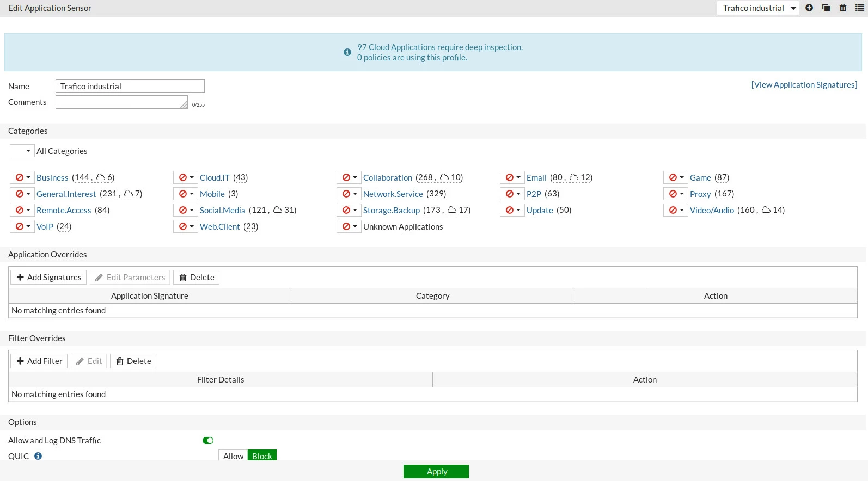
Task: Clone this sensor using the copy icon
Action: [826, 8]
